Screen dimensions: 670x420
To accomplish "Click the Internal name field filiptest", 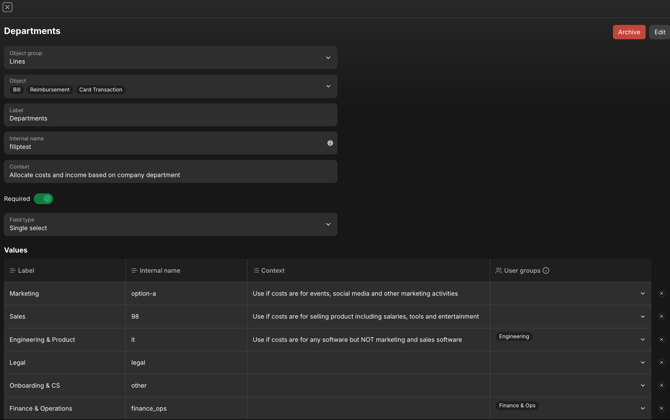I will coord(170,143).
